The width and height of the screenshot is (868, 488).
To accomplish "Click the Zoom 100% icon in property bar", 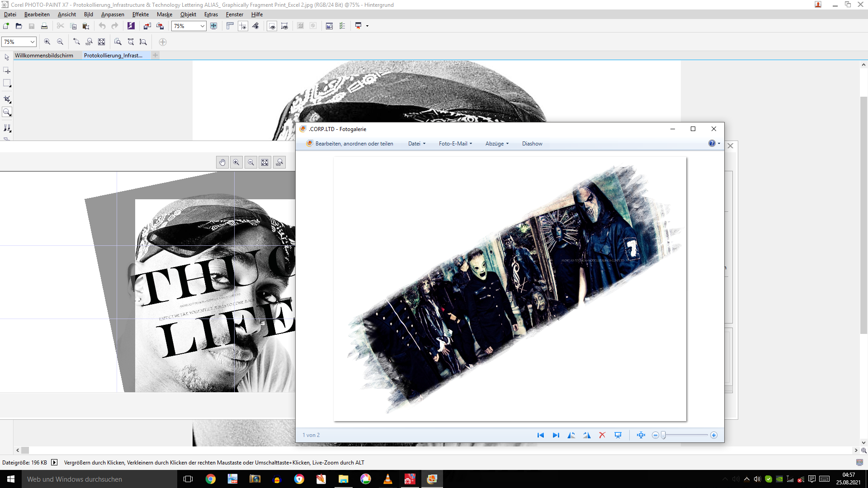I will [89, 42].
